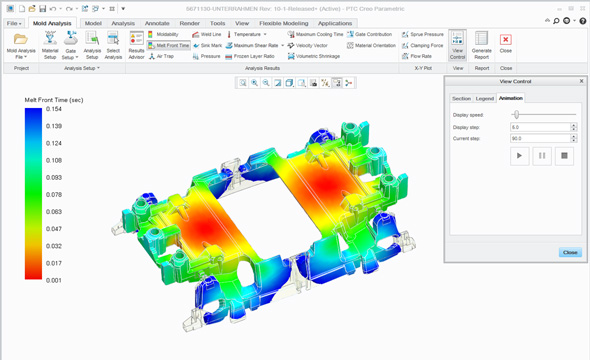Show Weld Line result

[207, 34]
